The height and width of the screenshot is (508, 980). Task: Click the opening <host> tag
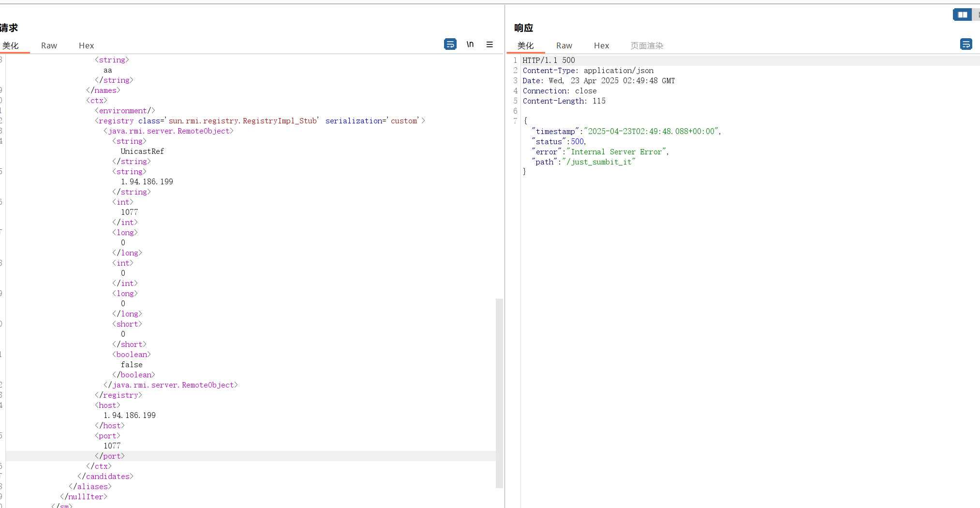point(107,405)
